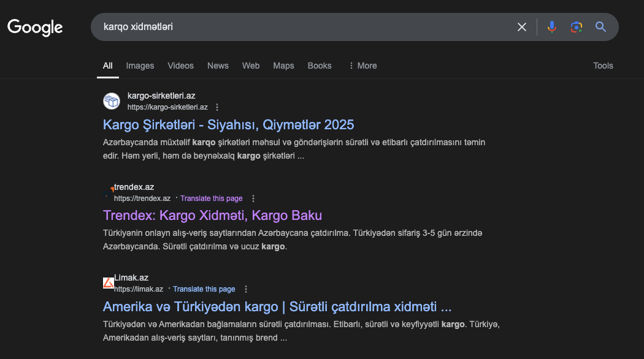This screenshot has width=644, height=359.
Task: Switch to the Images tab
Action: tap(140, 66)
